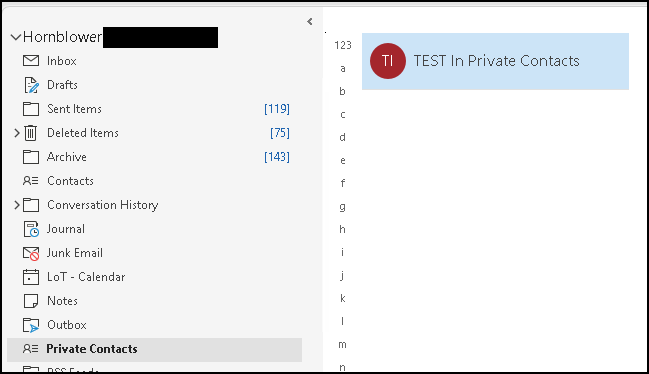Select the Junk Email blocked icon
Image resolution: width=649 pixels, height=374 pixels.
(x=31, y=253)
